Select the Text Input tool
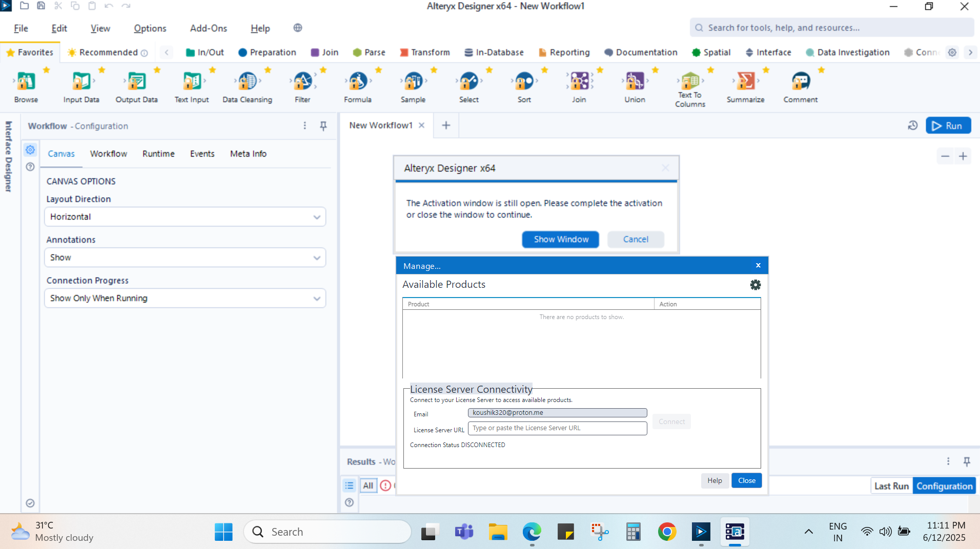The height and width of the screenshot is (549, 980). click(192, 81)
